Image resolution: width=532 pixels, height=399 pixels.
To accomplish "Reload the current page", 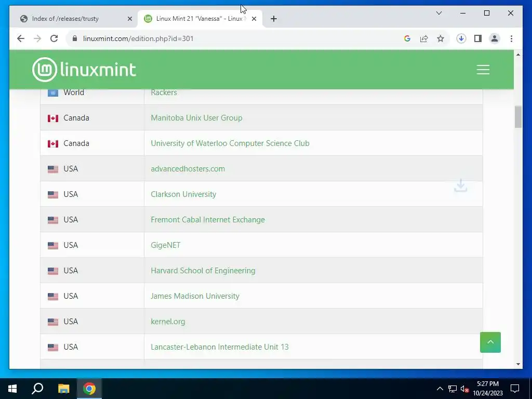I will coord(54,38).
